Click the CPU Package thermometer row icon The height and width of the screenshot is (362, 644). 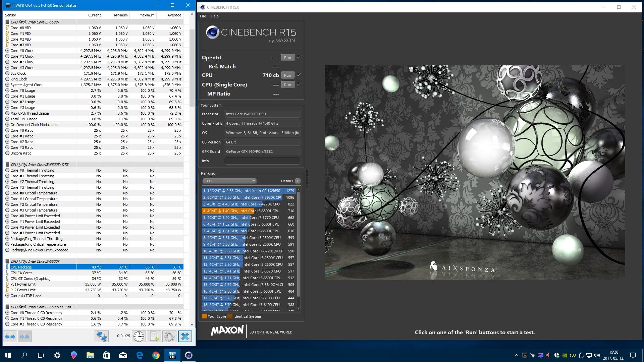coord(7,267)
